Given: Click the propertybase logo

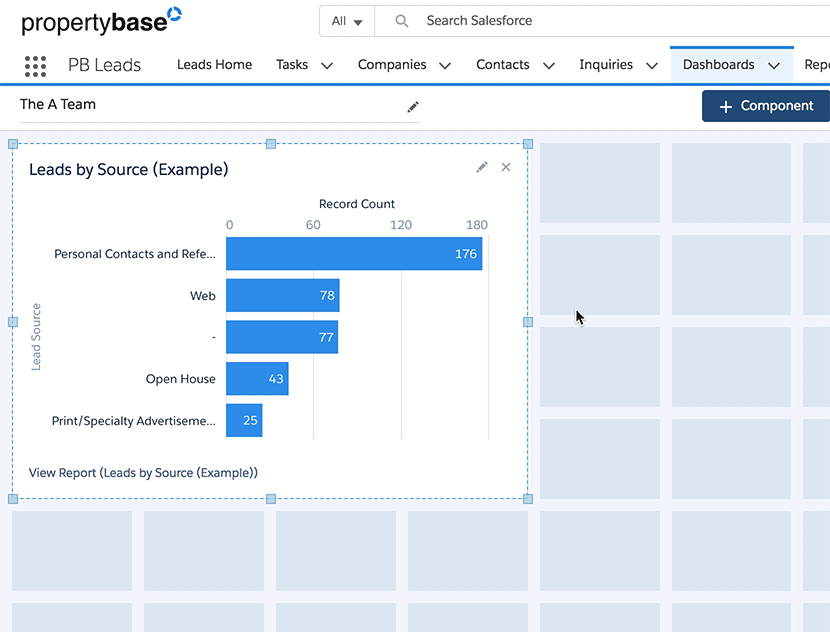Looking at the screenshot, I should [100, 20].
